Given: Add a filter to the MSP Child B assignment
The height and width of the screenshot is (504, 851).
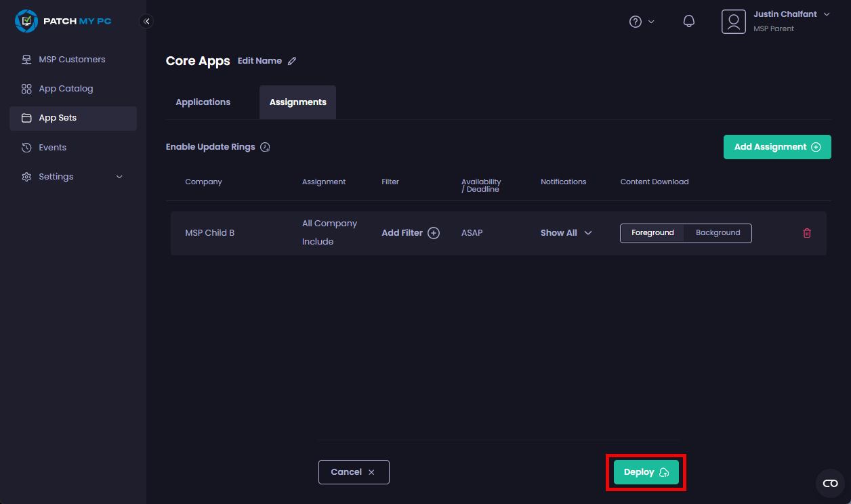Looking at the screenshot, I should click(410, 232).
